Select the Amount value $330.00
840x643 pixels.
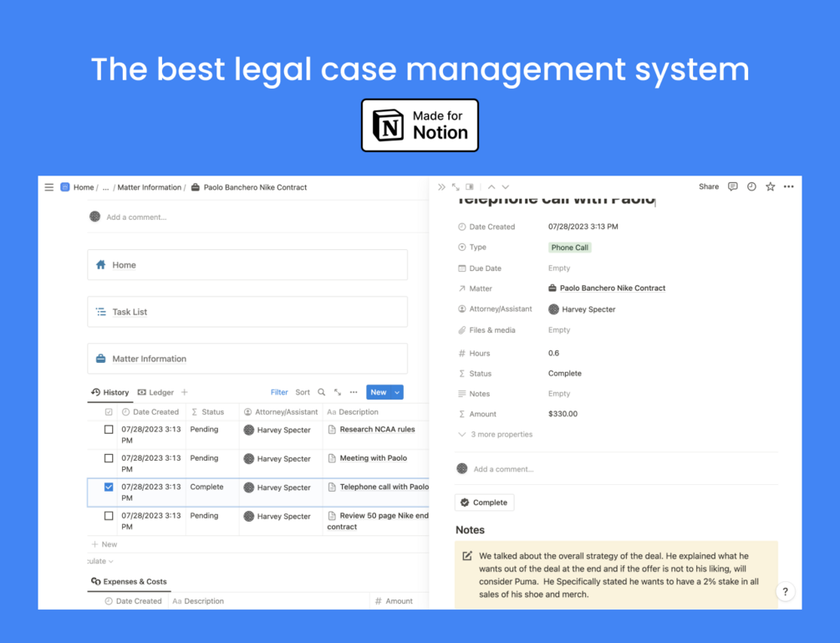point(563,414)
